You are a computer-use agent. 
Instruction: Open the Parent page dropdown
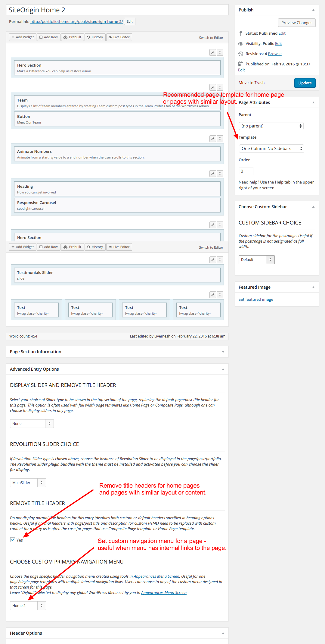tap(271, 126)
